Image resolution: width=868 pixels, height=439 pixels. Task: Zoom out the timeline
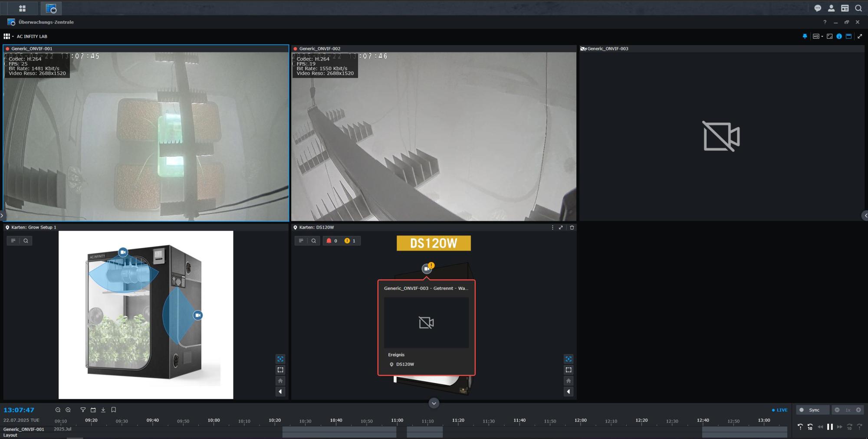[58, 410]
